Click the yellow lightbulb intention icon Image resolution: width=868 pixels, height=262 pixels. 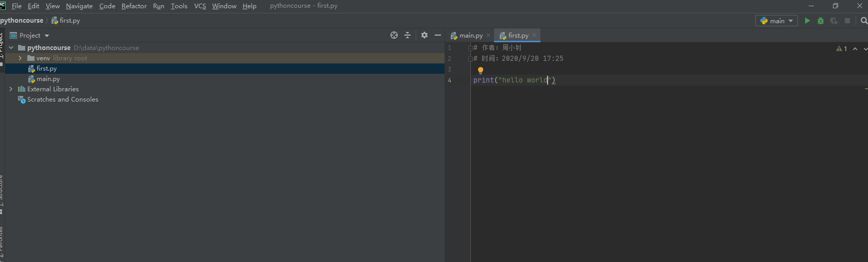[x=481, y=70]
